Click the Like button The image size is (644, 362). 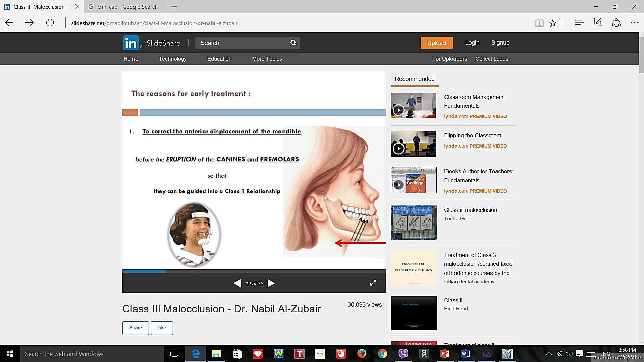(162, 328)
